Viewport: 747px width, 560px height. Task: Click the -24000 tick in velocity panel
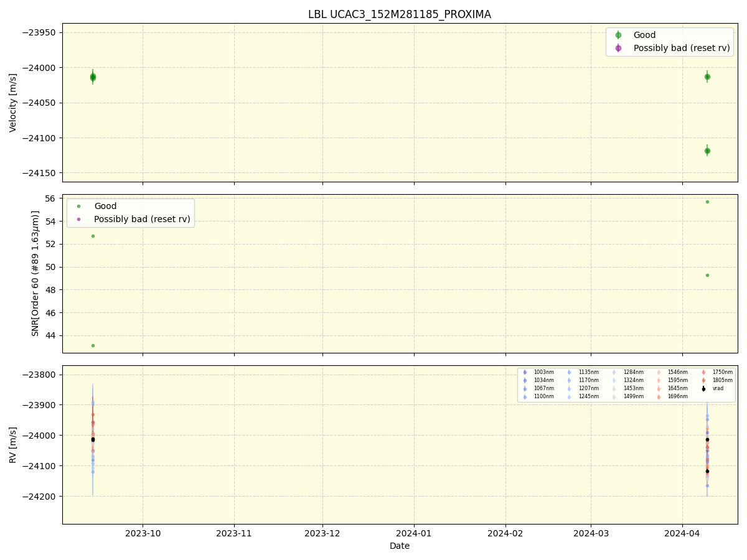pyautogui.click(x=40, y=68)
